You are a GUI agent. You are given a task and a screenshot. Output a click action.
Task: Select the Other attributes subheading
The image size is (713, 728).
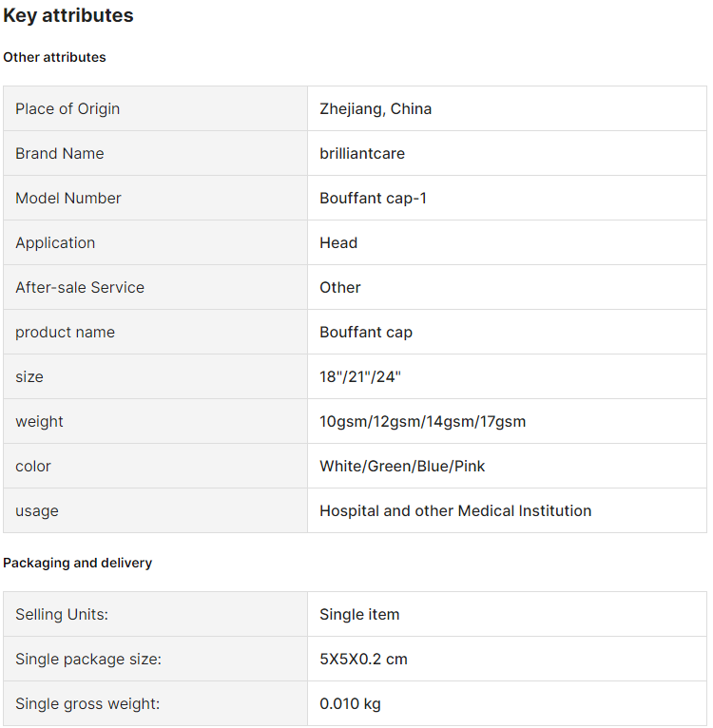54,57
